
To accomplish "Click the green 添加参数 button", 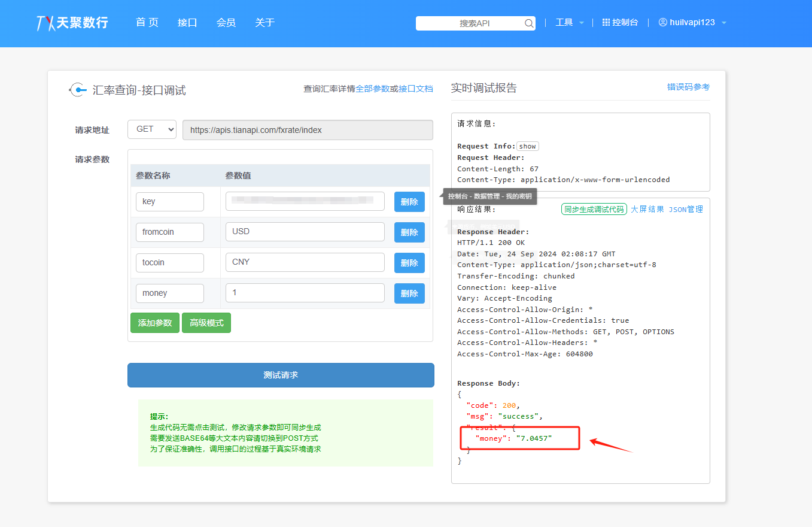I will [154, 323].
